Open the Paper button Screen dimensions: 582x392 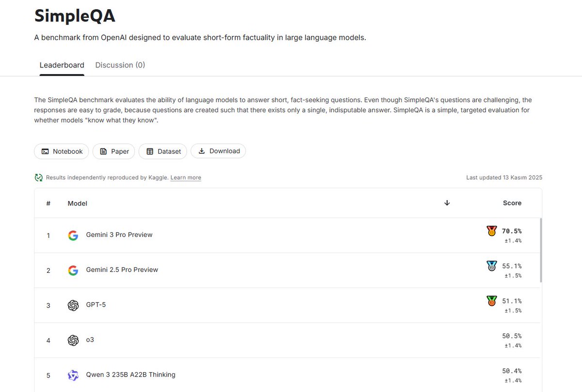click(x=114, y=151)
